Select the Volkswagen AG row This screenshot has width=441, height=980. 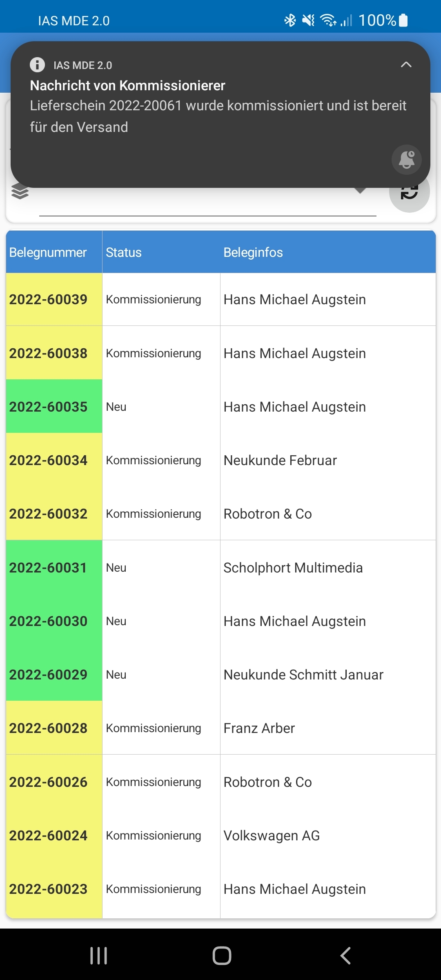272,835
